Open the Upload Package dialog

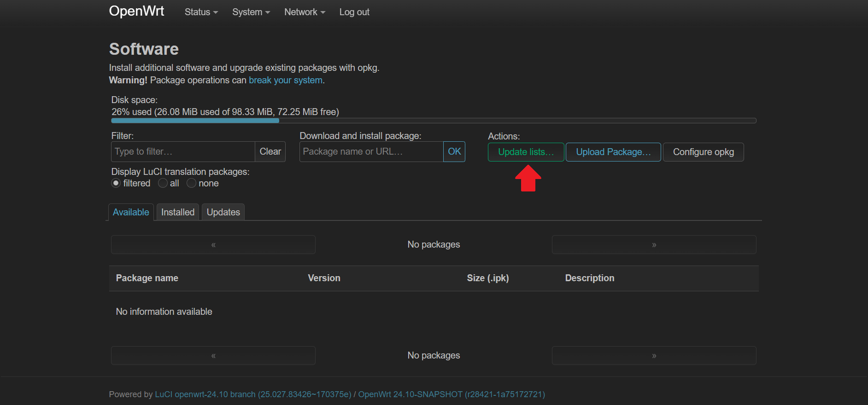tap(613, 152)
